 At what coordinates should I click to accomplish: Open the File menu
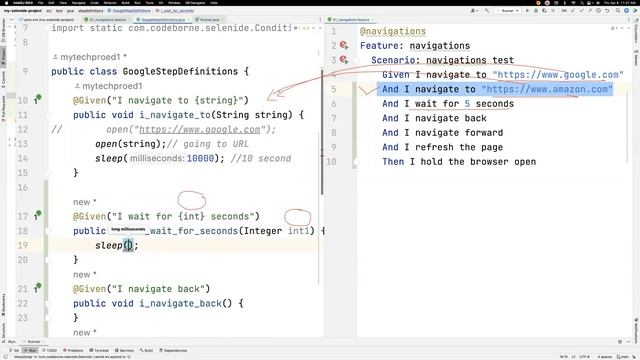pos(40,3)
